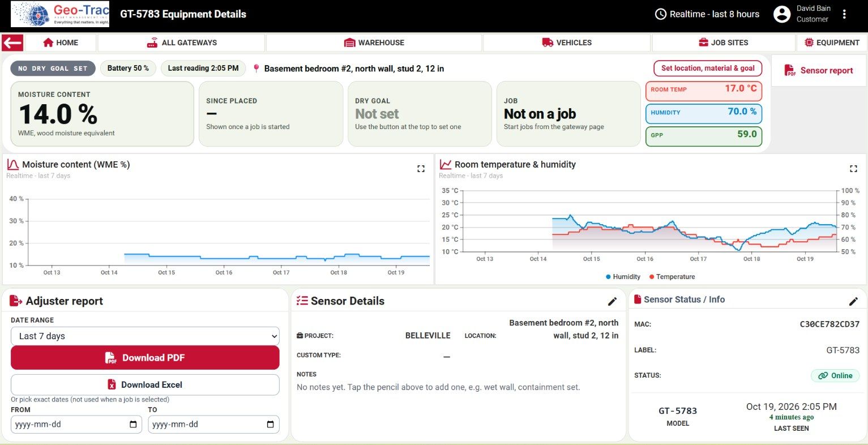
Task: Click the GPP 59.0 tile
Action: click(x=704, y=136)
